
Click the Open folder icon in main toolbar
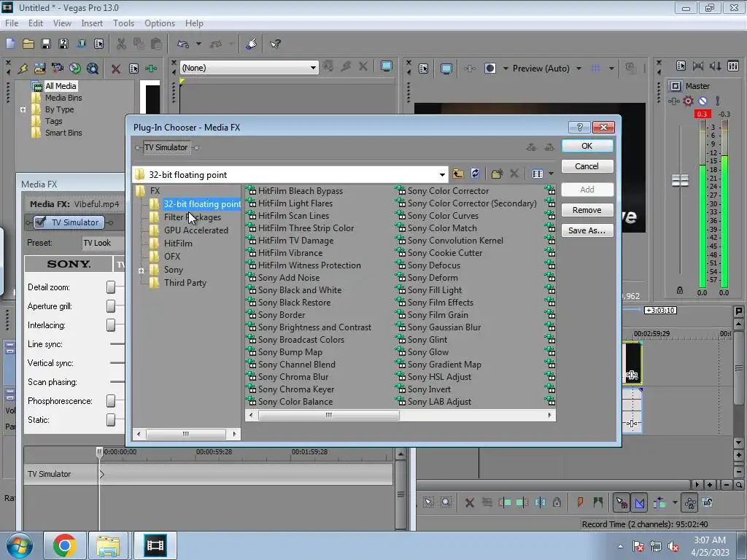pyautogui.click(x=28, y=44)
